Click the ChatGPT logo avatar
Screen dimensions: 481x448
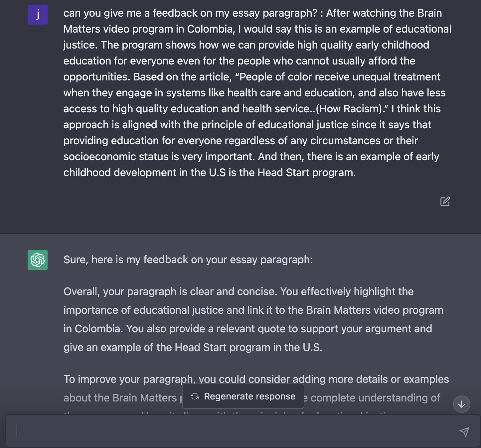pos(38,260)
